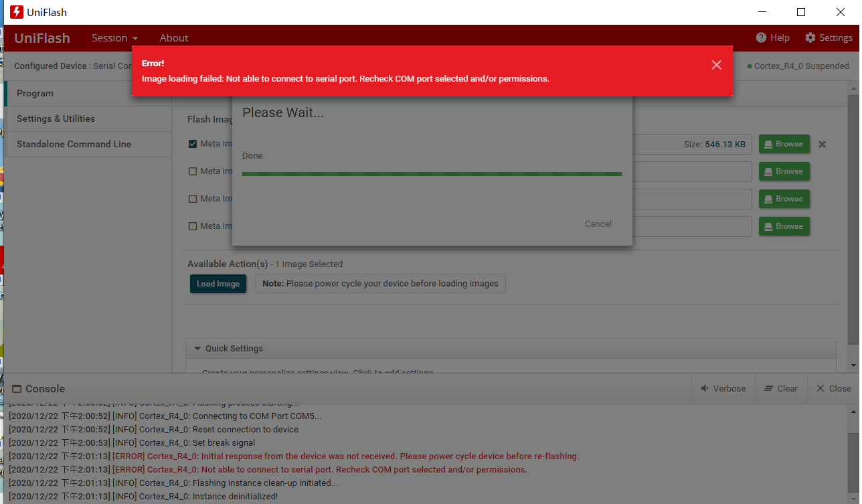Click the 'Reset connection to device' log line
The image size is (862, 504).
(x=153, y=430)
